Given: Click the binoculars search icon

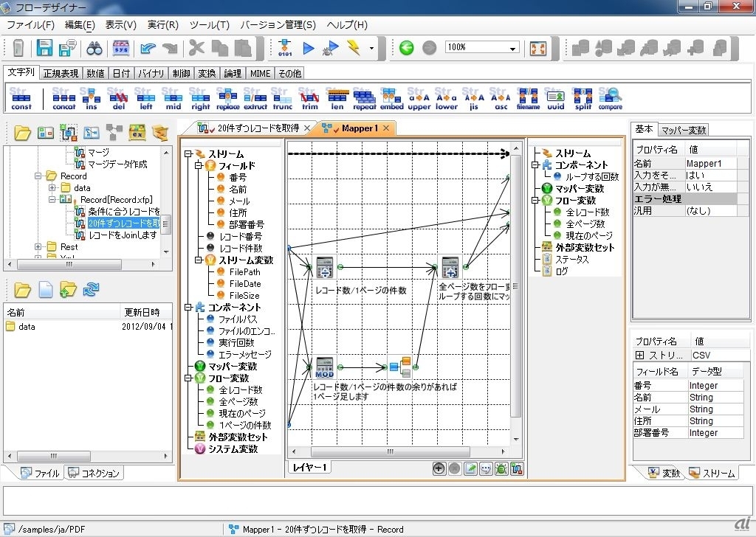Looking at the screenshot, I should tap(94, 48).
